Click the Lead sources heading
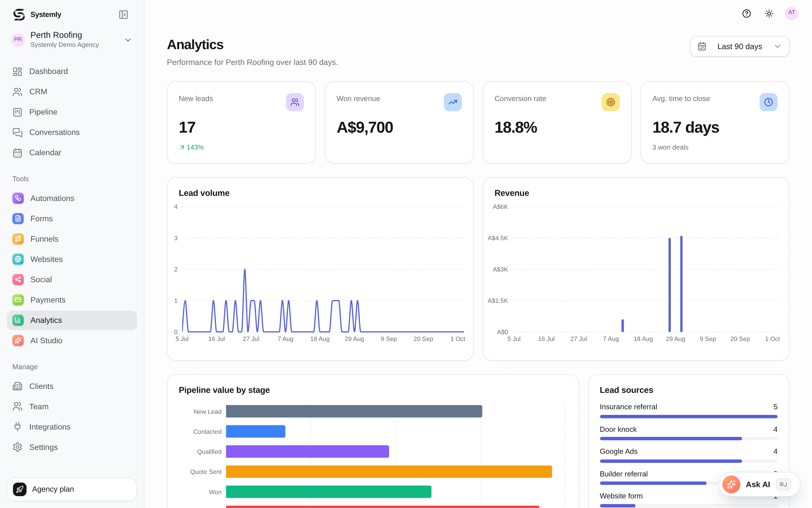Image resolution: width=812 pixels, height=508 pixels. click(x=626, y=390)
